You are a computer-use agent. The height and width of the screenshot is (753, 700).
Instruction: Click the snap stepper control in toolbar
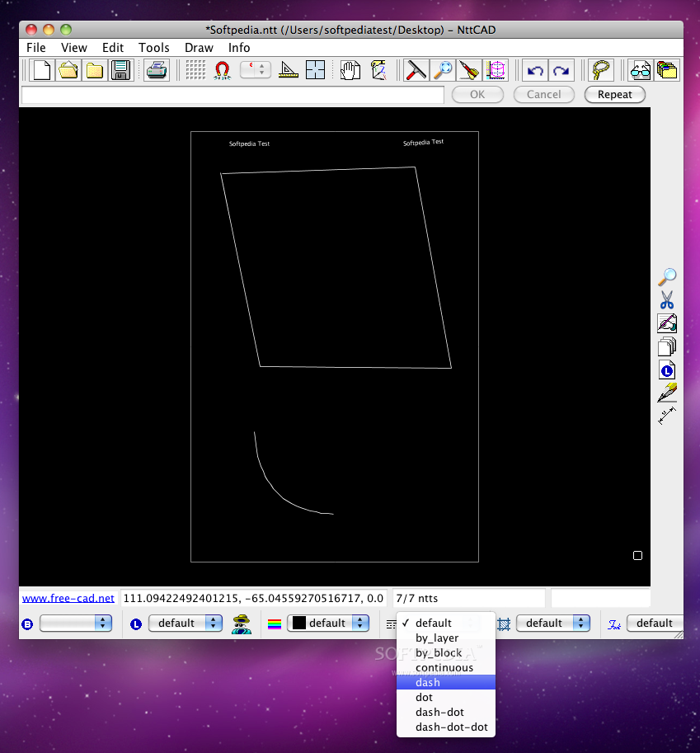256,70
